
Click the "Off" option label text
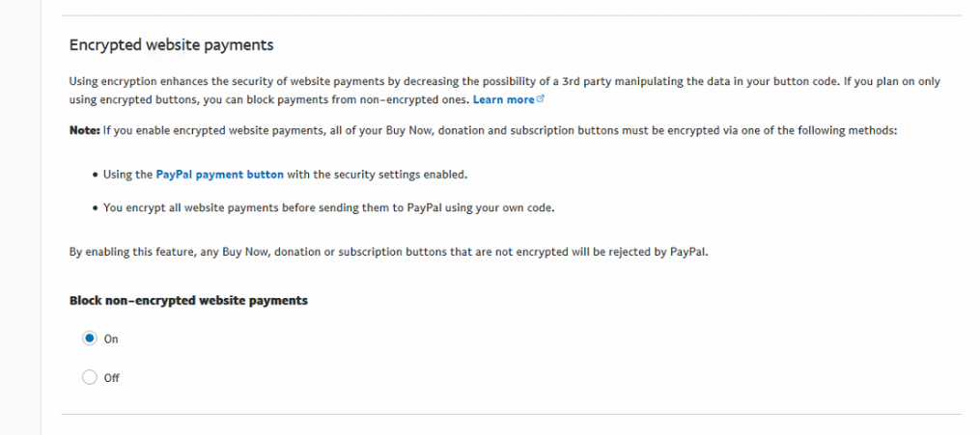click(x=112, y=378)
